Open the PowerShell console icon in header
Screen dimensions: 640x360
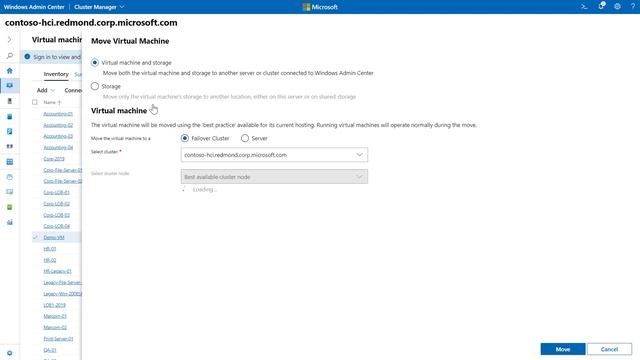click(x=584, y=7)
